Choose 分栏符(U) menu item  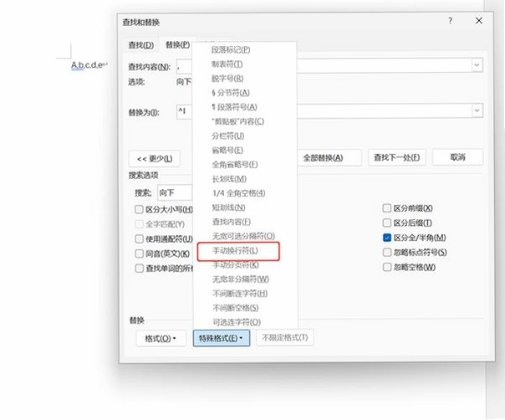[x=245, y=136]
